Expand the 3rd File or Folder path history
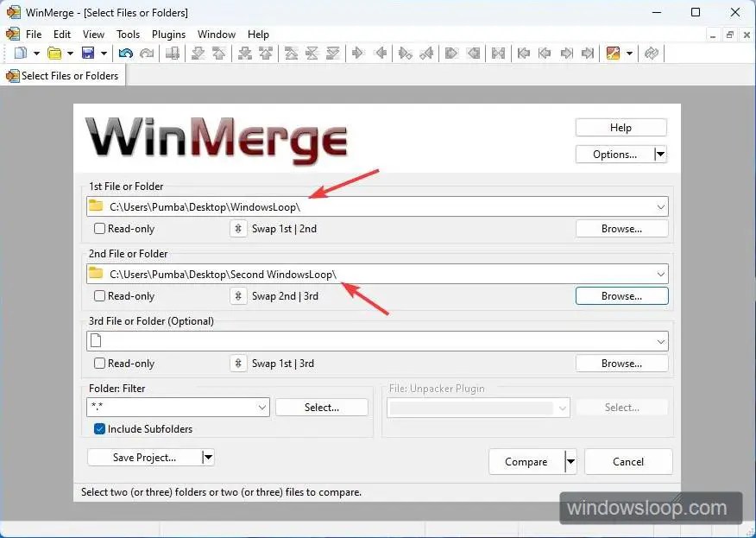 coord(660,342)
